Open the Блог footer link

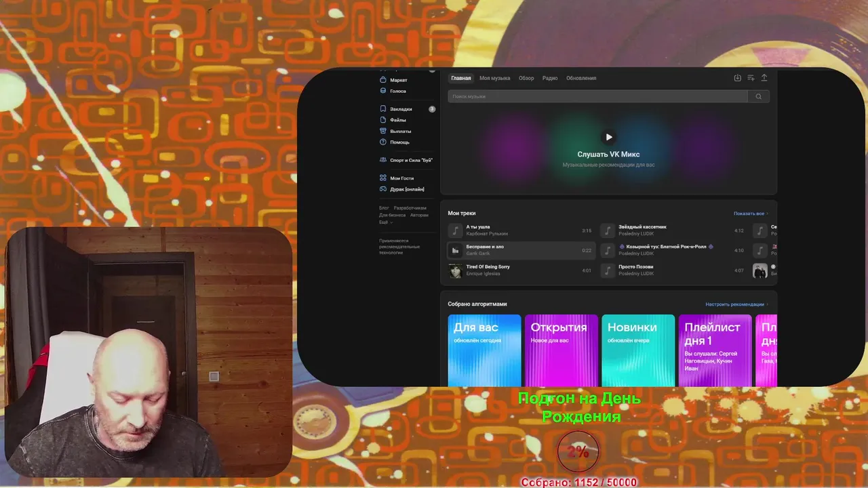coord(384,208)
